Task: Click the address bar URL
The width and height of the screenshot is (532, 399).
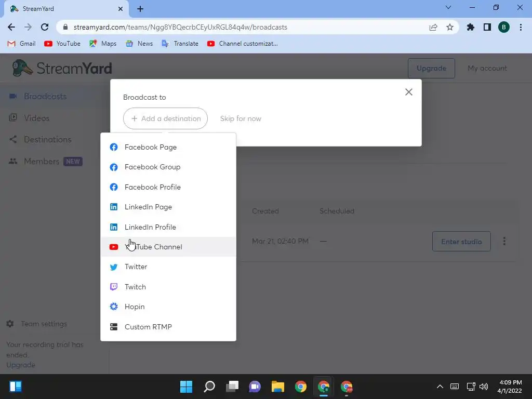Action: [x=180, y=27]
